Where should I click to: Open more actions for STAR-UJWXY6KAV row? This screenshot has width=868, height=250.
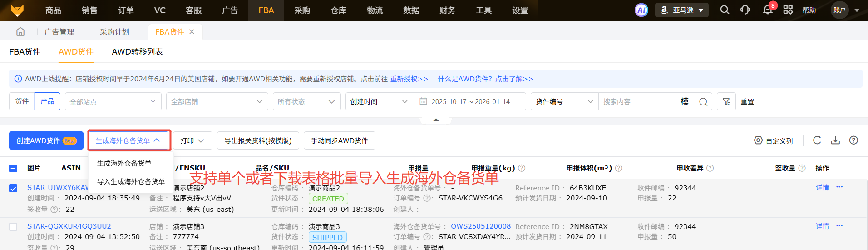839,187
